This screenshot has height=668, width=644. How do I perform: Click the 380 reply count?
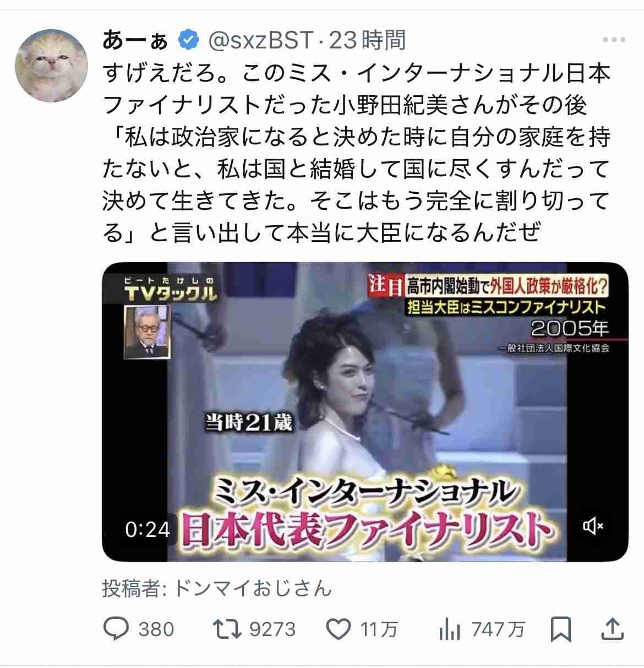(156, 629)
